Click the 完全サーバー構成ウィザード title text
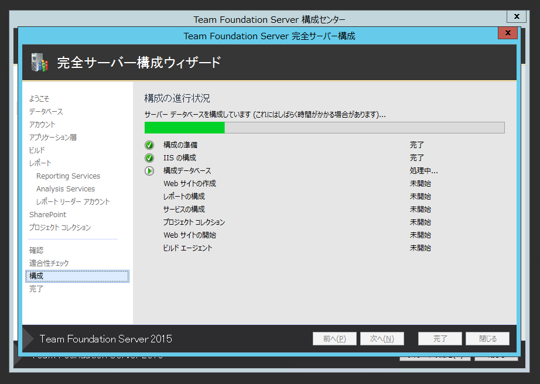The width and height of the screenshot is (540, 384). (139, 62)
